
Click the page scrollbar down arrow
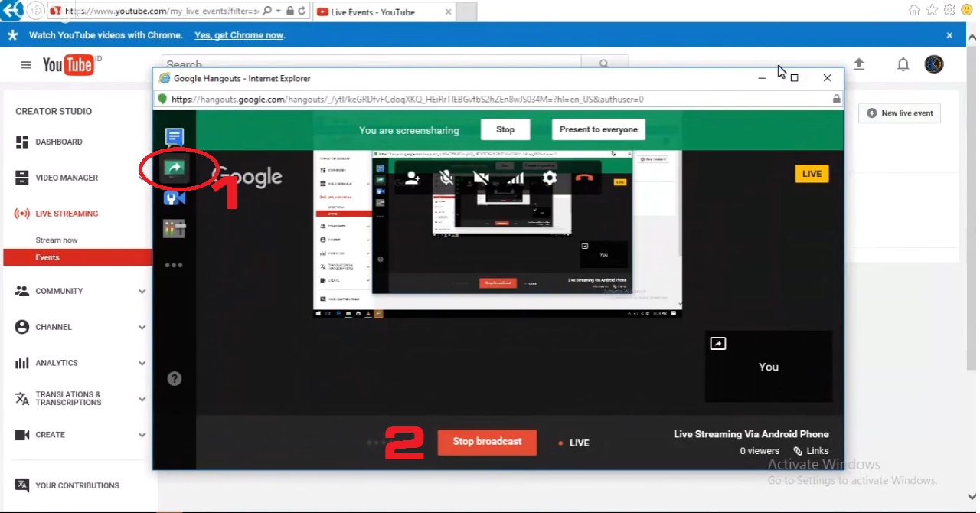[972, 496]
